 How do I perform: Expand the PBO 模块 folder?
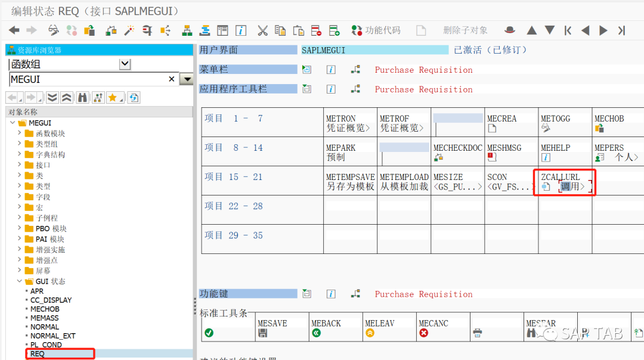[x=19, y=228]
